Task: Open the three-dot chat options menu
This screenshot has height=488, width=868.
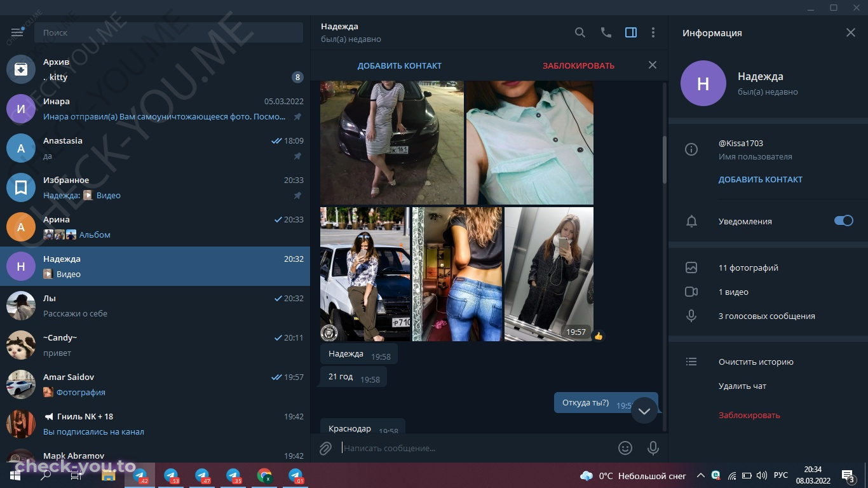Action: (x=653, y=32)
